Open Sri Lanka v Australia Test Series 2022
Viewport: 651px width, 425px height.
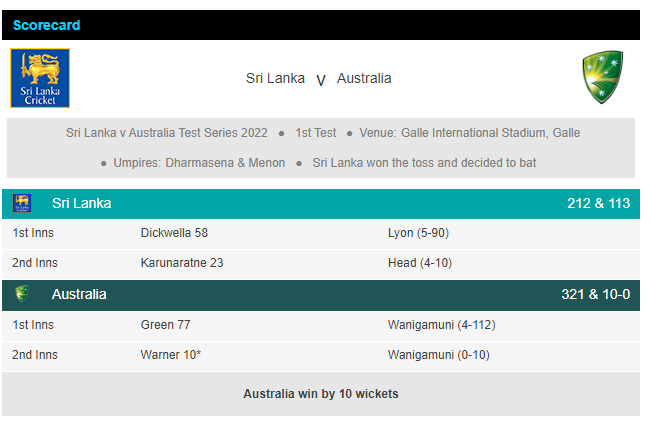pos(167,133)
